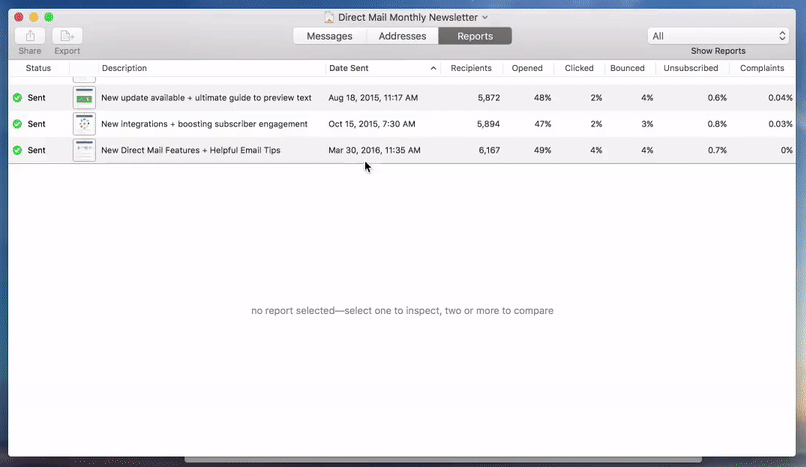Click opened value 48%
The height and width of the screenshot is (467, 806).
[x=542, y=98]
